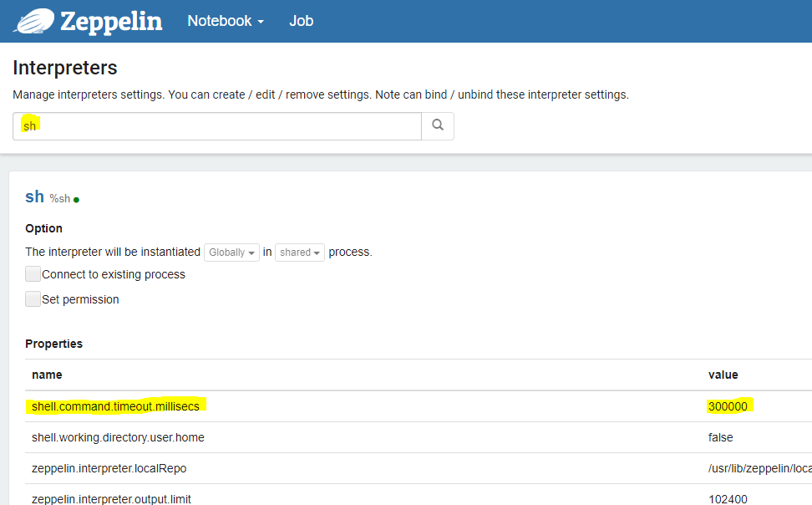Screen dimensions: 812x505
Task: Click the magnifier search button
Action: tap(438, 126)
